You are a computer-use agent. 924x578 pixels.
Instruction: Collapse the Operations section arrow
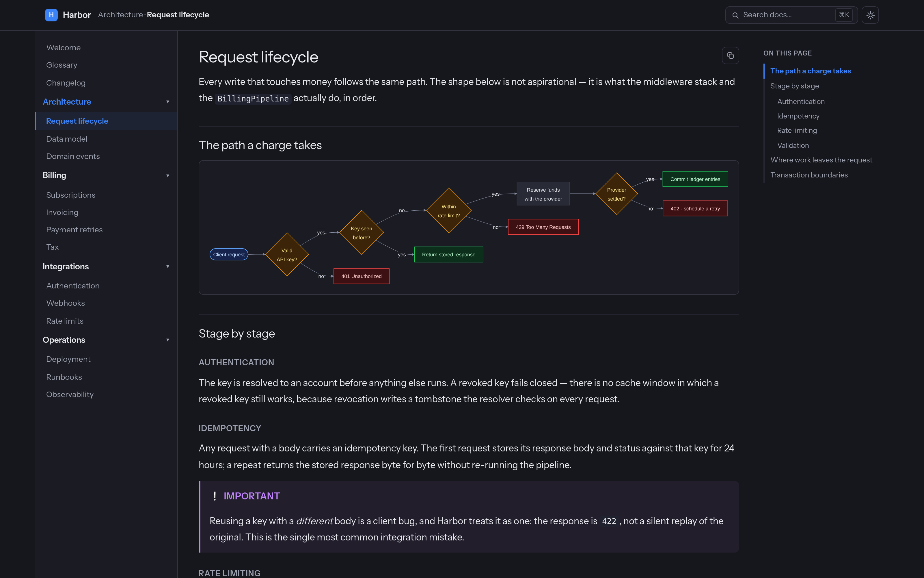tap(167, 340)
